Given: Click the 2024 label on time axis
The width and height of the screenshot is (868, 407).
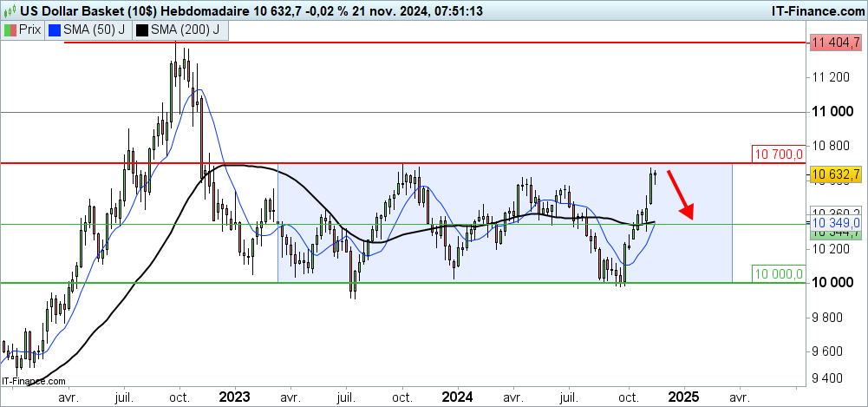Looking at the screenshot, I should [457, 396].
